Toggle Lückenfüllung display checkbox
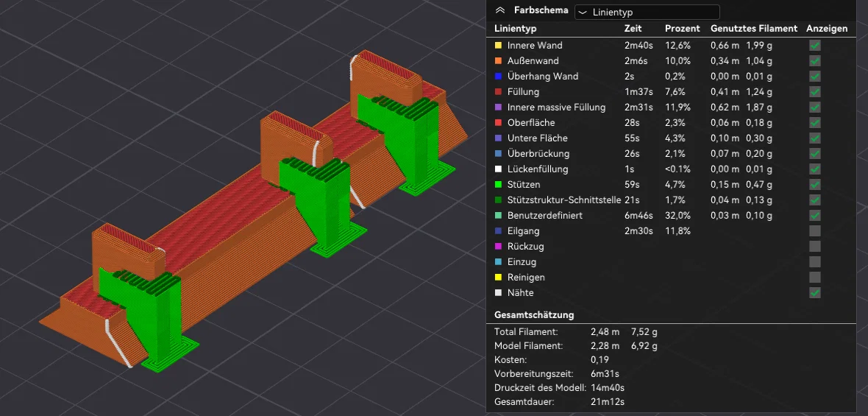The width and height of the screenshot is (868, 416). click(x=814, y=169)
